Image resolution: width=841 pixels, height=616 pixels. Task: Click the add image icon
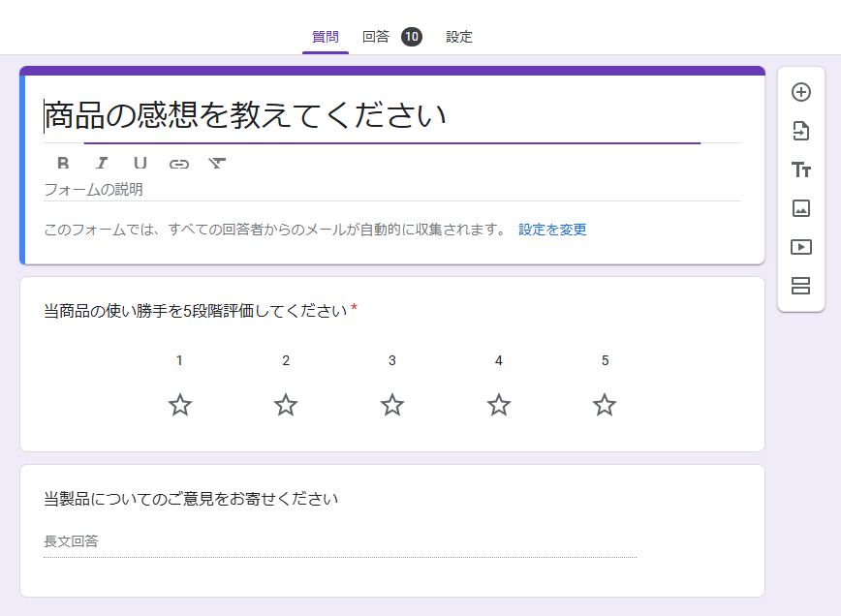pos(800,208)
